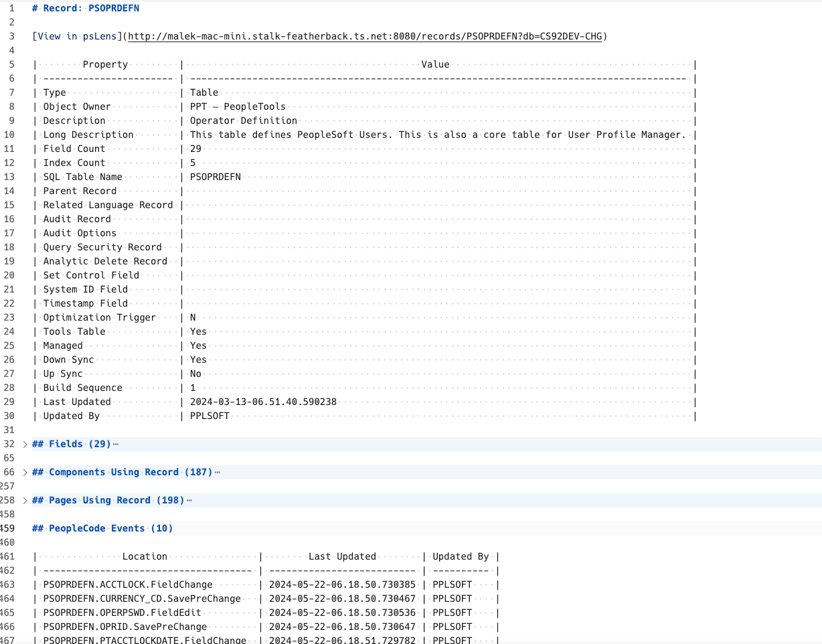822x644 pixels.
Task: Click the ellipsis after Components Using Record (187)
Action: click(218, 473)
